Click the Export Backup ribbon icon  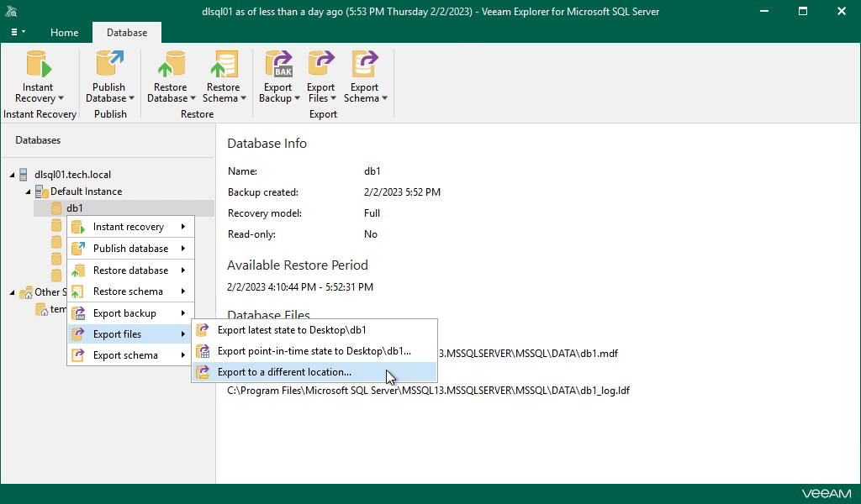coord(279,64)
